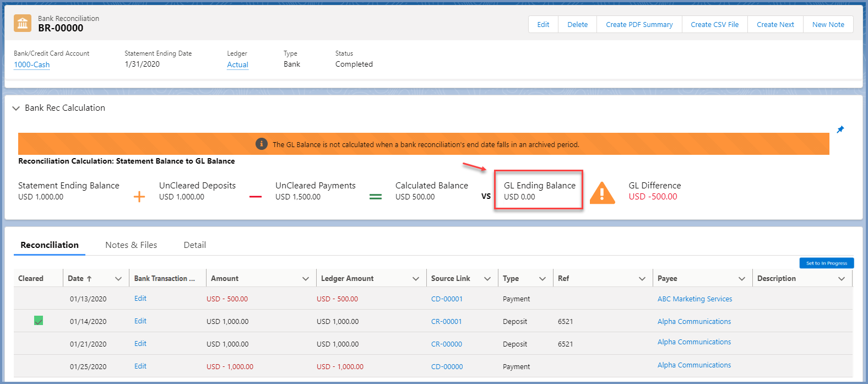Open source link CD-00001

[447, 299]
